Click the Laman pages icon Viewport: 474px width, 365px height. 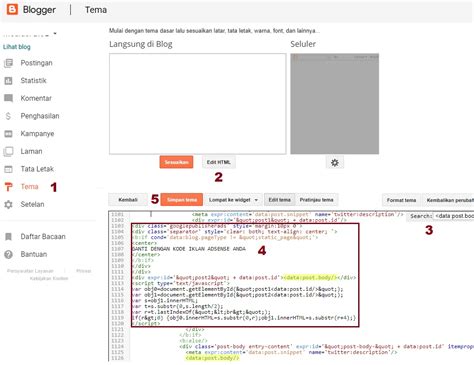(x=8, y=151)
